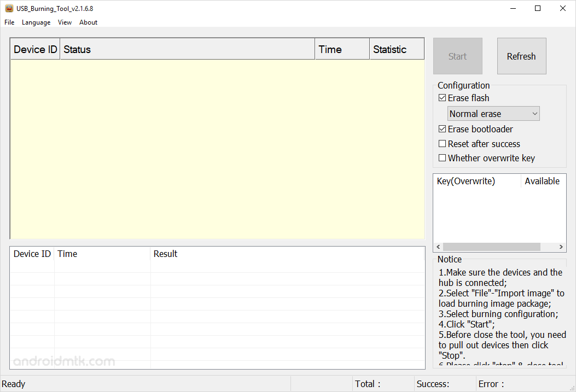Click the Start button
The image size is (576, 392).
coord(457,56)
